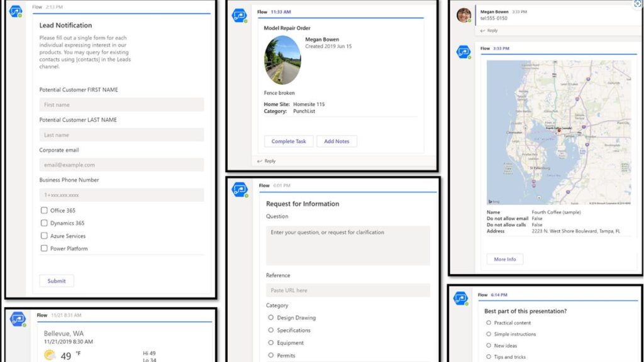Image resolution: width=644 pixels, height=362 pixels.
Task: Click the Corporate email input field
Action: point(121,165)
